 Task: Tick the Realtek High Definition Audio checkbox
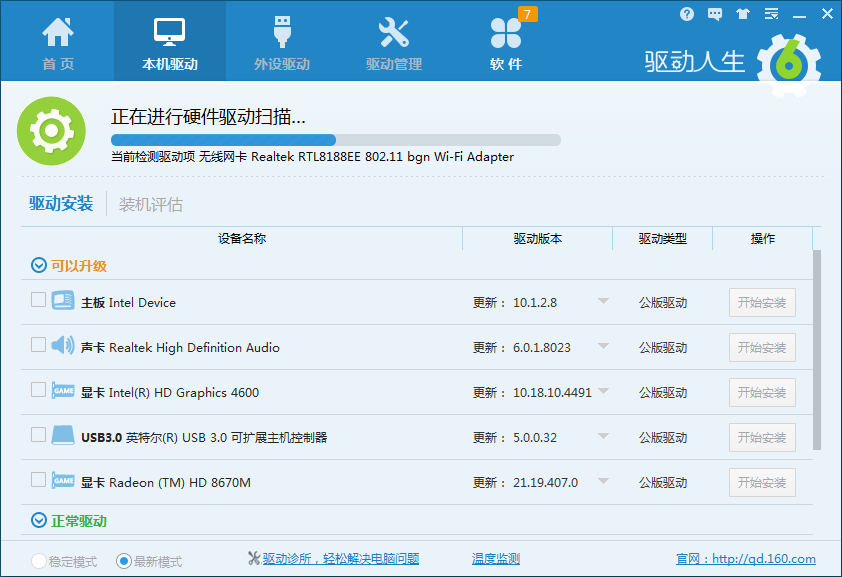[x=38, y=345]
